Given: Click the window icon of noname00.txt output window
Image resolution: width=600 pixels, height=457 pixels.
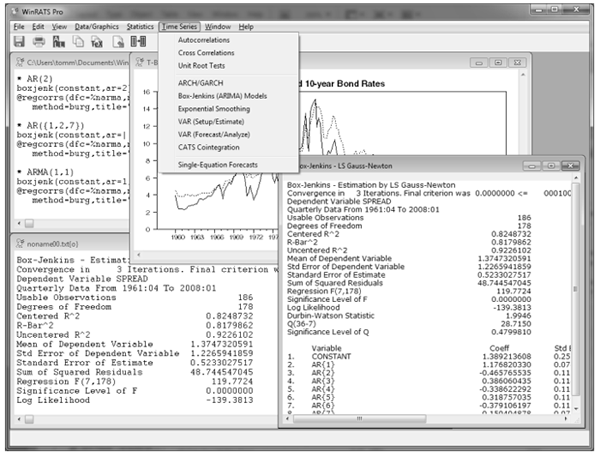Looking at the screenshot, I should click(x=20, y=243).
